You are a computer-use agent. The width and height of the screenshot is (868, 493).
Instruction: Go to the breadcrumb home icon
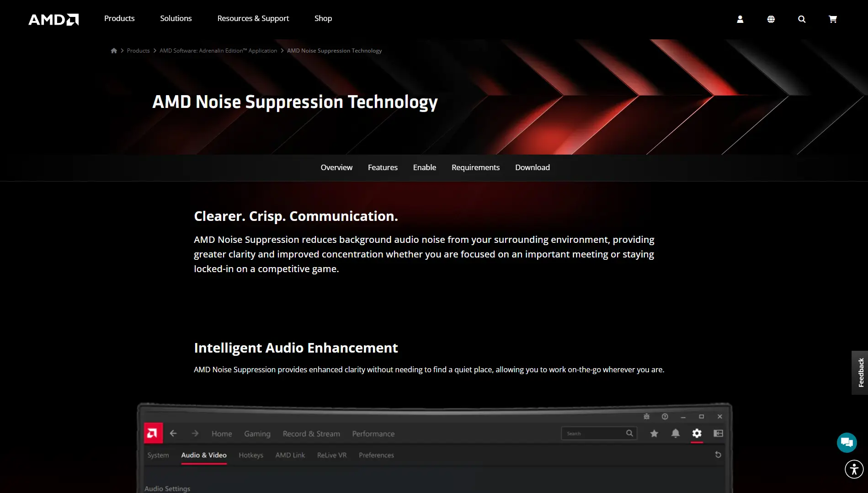click(x=114, y=51)
